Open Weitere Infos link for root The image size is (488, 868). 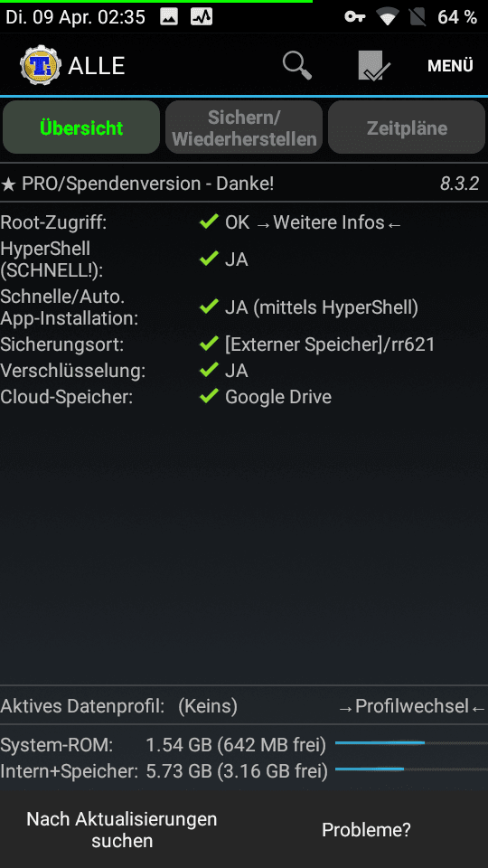click(329, 222)
